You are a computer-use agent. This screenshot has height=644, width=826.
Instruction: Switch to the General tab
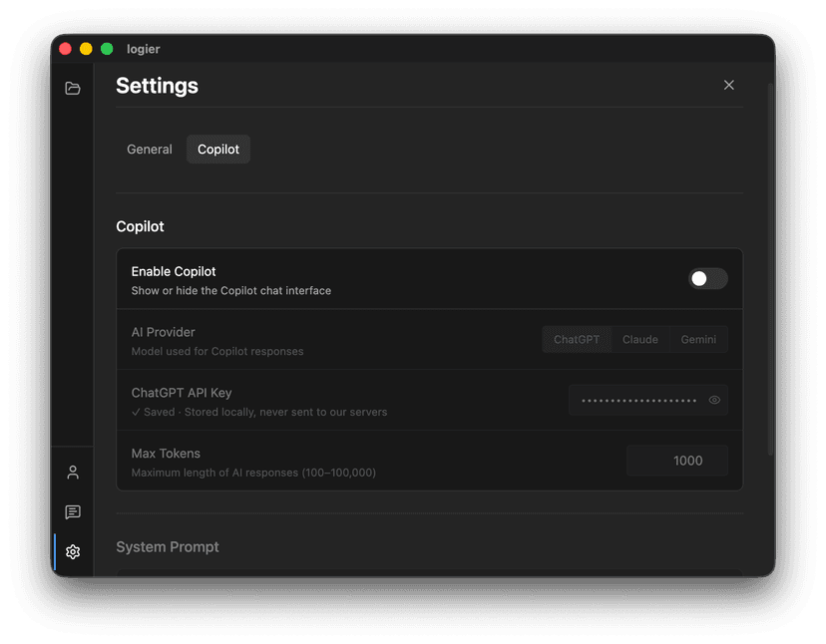coord(149,149)
